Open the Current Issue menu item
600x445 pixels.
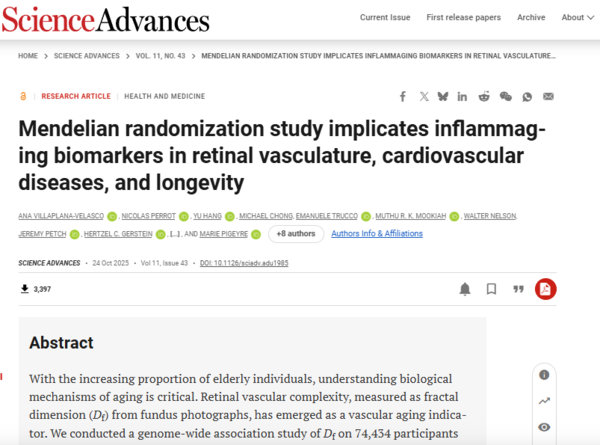pos(386,17)
